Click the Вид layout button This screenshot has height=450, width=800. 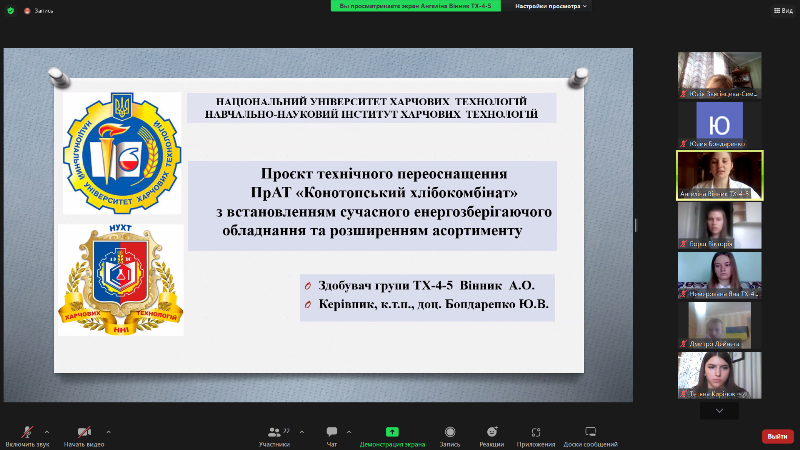(783, 10)
